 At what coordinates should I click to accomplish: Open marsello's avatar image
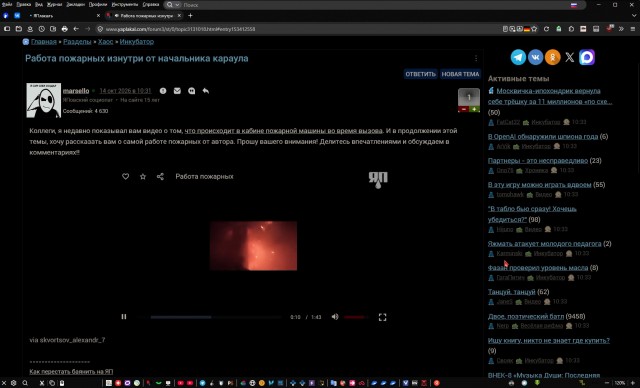pyautogui.click(x=44, y=100)
